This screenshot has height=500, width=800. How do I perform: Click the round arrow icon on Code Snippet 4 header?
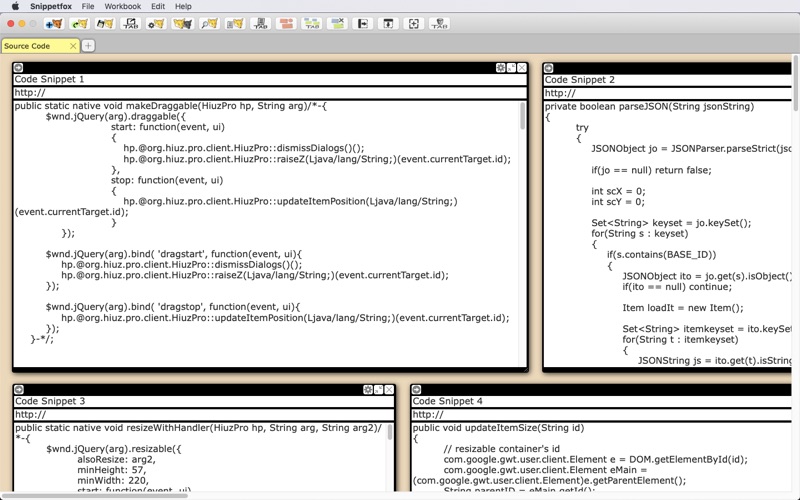click(x=416, y=389)
